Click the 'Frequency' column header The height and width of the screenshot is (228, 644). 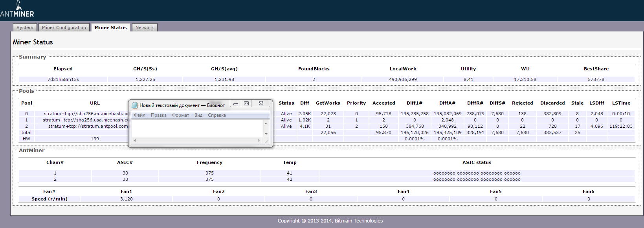209,162
